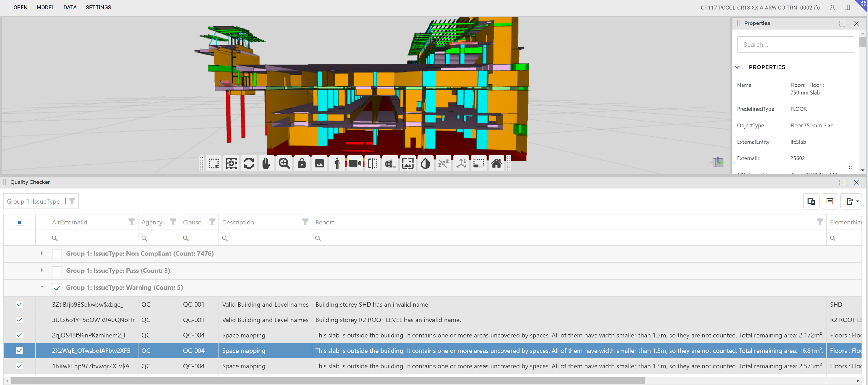Expand Quality Checker panel to full screen
The image size is (868, 385).
pyautogui.click(x=842, y=182)
